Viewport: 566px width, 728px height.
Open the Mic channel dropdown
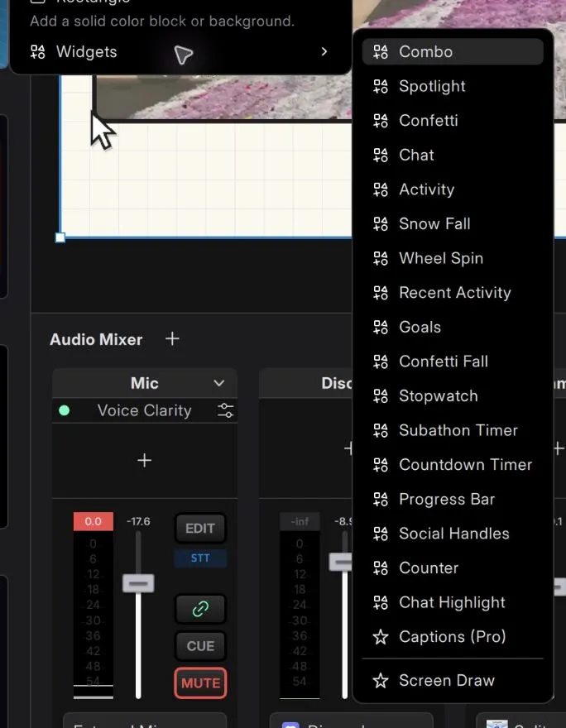(x=218, y=384)
